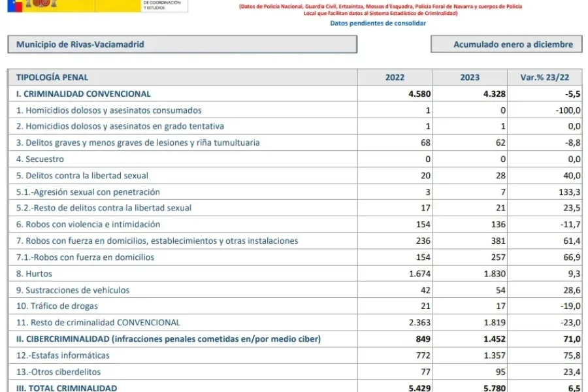Screen dimensions: 588x392
Task: Click the 12.-Estafas informáticas row label
Action: coord(63,355)
